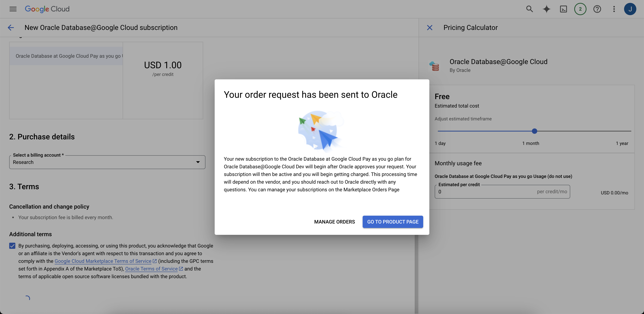Click GO TO PRODUCT PAGE
Image resolution: width=644 pixels, height=314 pixels.
pyautogui.click(x=393, y=222)
